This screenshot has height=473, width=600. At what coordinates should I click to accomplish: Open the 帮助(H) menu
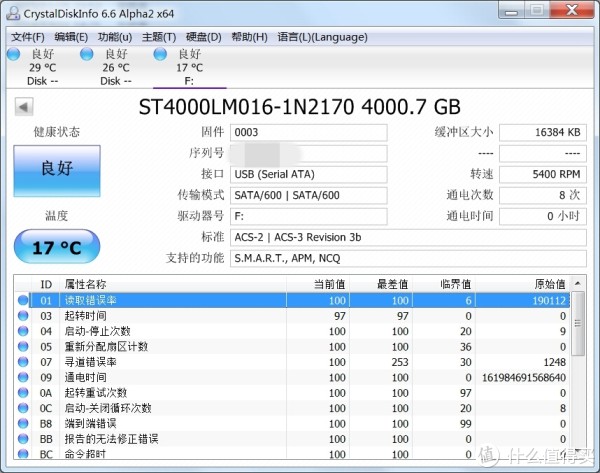point(249,37)
